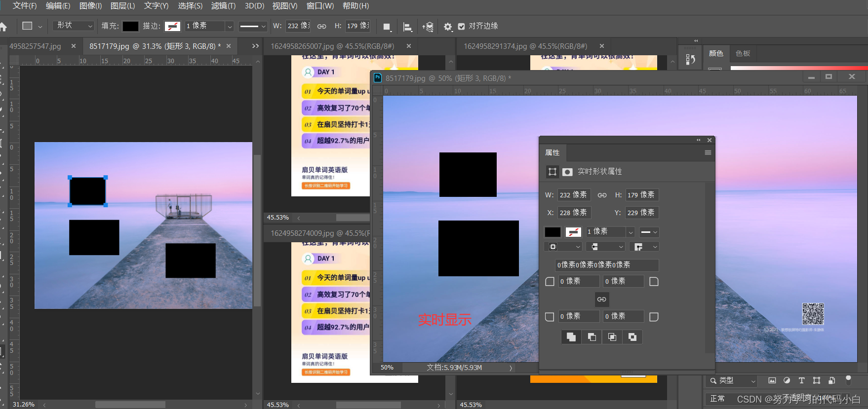
Task: Switch to 1624958265007.jpg document tab
Action: pyautogui.click(x=332, y=46)
